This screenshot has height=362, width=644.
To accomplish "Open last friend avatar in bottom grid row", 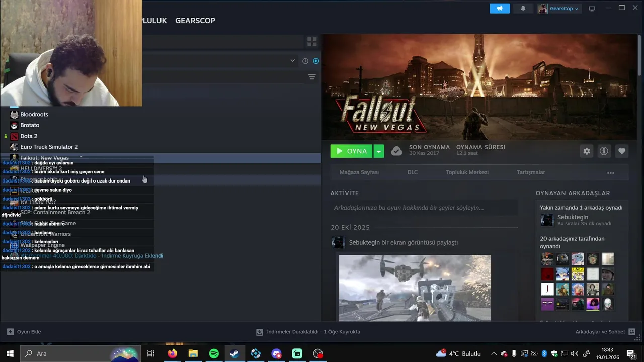I will point(608,304).
